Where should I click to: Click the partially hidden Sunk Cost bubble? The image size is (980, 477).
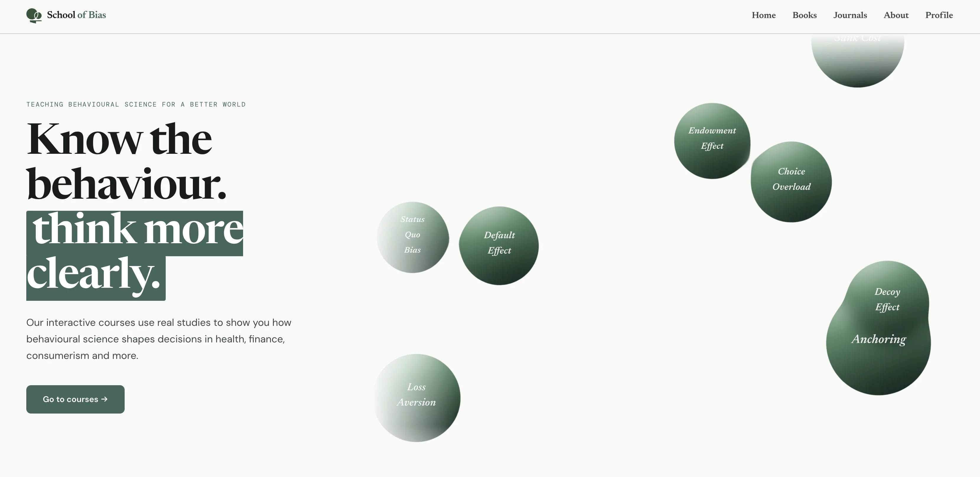pos(857,61)
